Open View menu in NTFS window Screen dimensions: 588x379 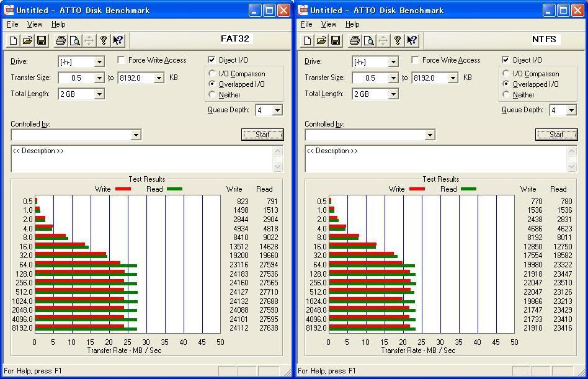329,24
